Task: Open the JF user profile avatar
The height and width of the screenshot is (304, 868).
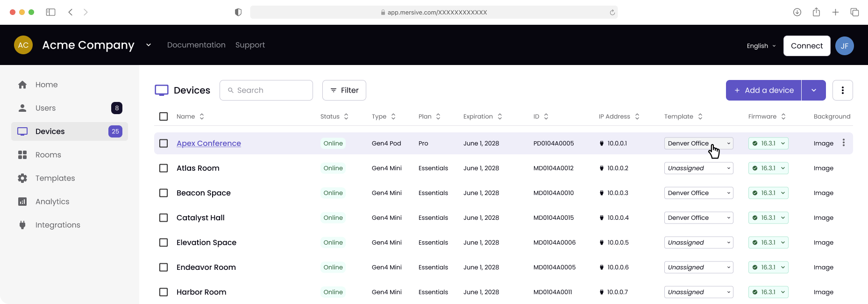Action: (x=845, y=46)
